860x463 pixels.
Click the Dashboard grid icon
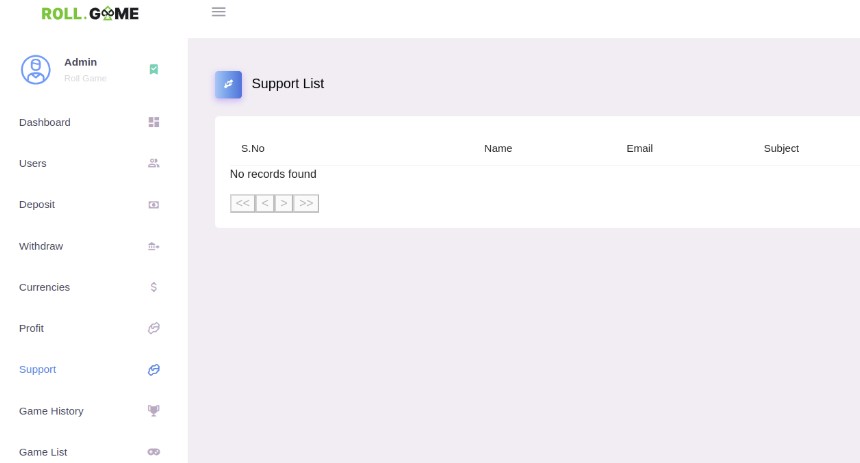coord(154,122)
